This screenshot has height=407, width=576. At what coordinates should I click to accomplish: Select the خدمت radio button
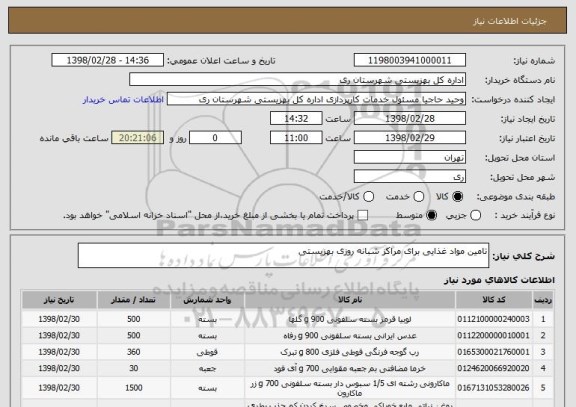(419, 197)
